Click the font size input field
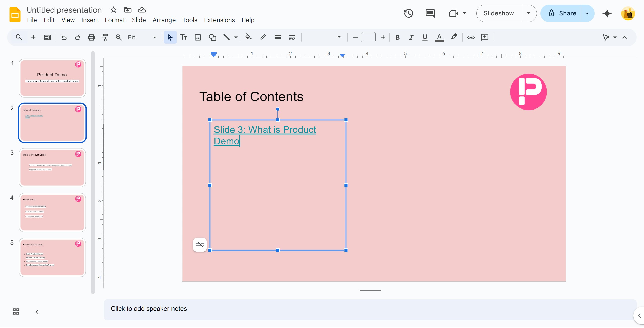 pyautogui.click(x=368, y=37)
